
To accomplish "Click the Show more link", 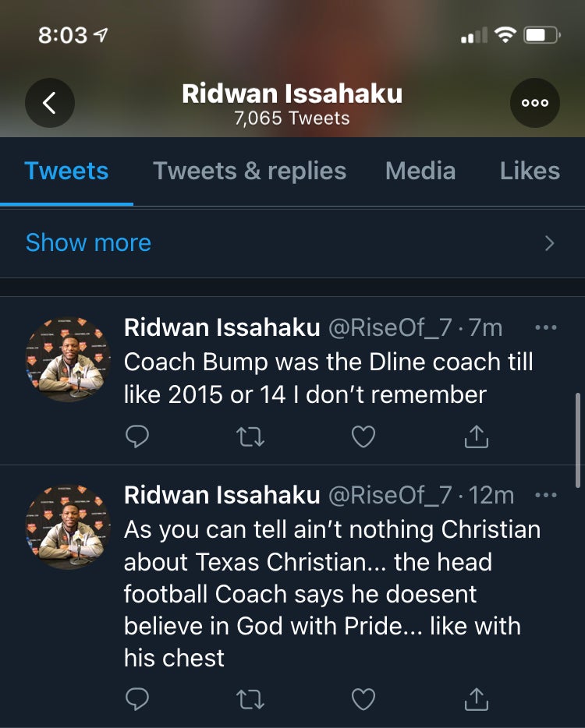I will [88, 242].
